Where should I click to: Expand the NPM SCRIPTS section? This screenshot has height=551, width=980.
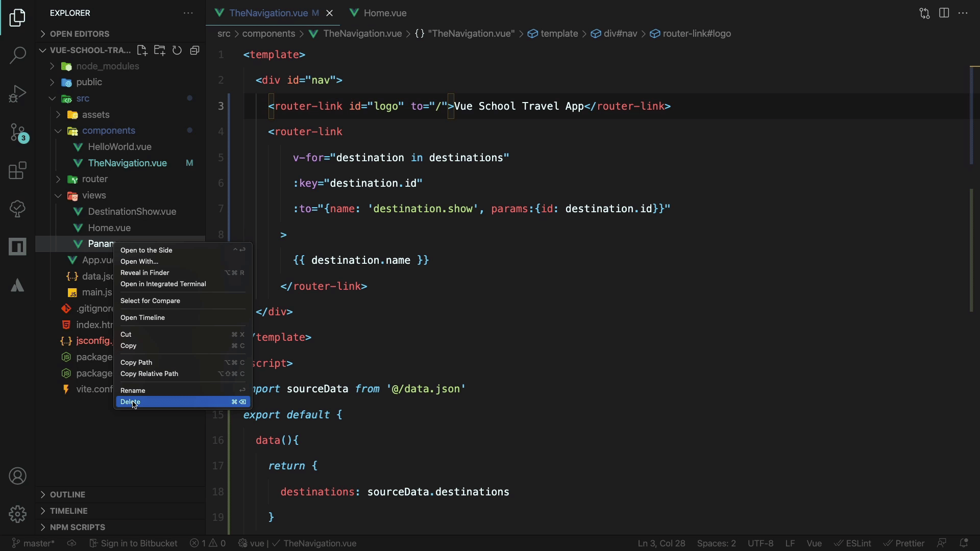point(77,527)
